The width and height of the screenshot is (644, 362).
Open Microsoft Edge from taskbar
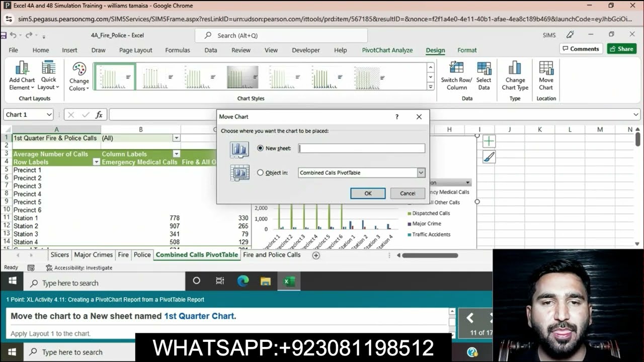point(243,281)
